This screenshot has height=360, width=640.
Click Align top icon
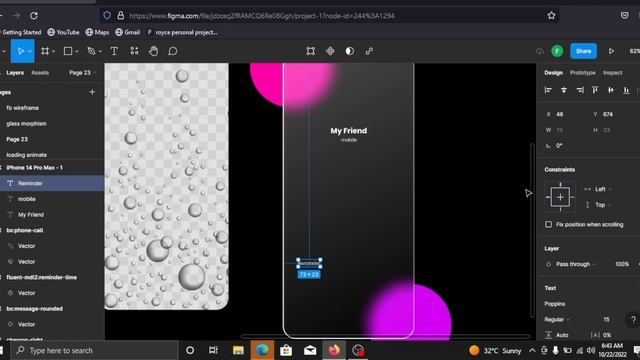[x=595, y=90]
